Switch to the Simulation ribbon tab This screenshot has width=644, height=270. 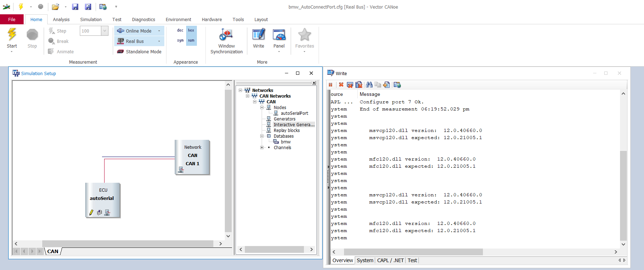[91, 19]
